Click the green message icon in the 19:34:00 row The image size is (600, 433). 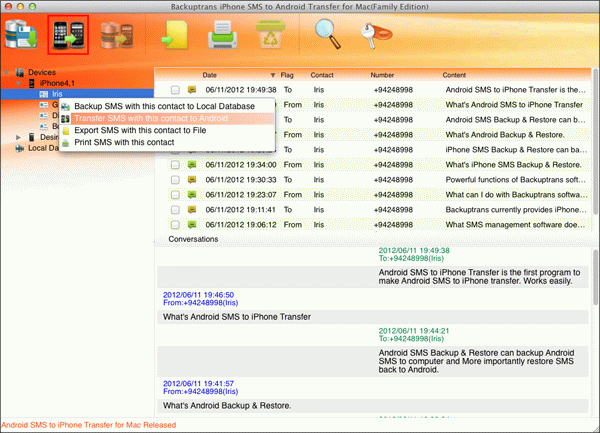point(192,165)
